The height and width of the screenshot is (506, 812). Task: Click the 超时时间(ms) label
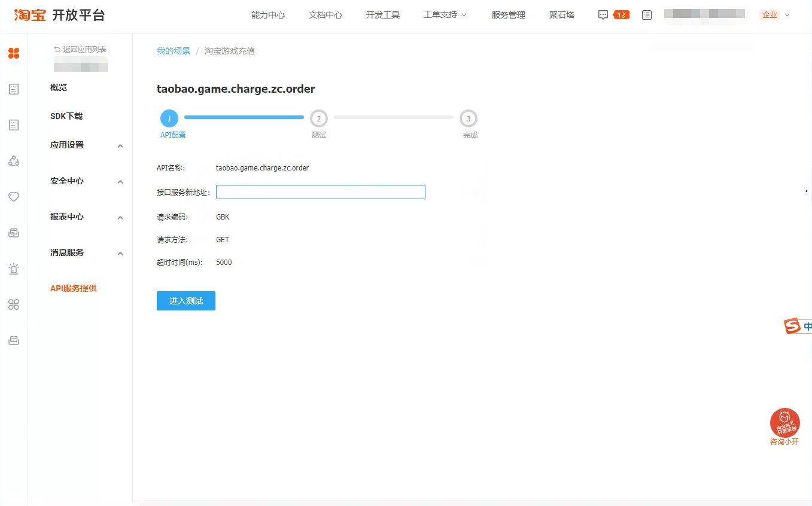(180, 263)
